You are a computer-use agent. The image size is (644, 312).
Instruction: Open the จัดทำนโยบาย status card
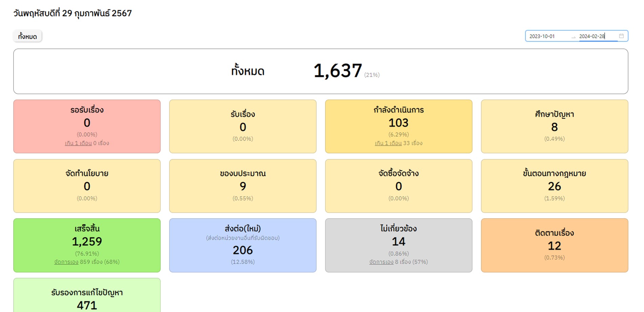pos(87,186)
